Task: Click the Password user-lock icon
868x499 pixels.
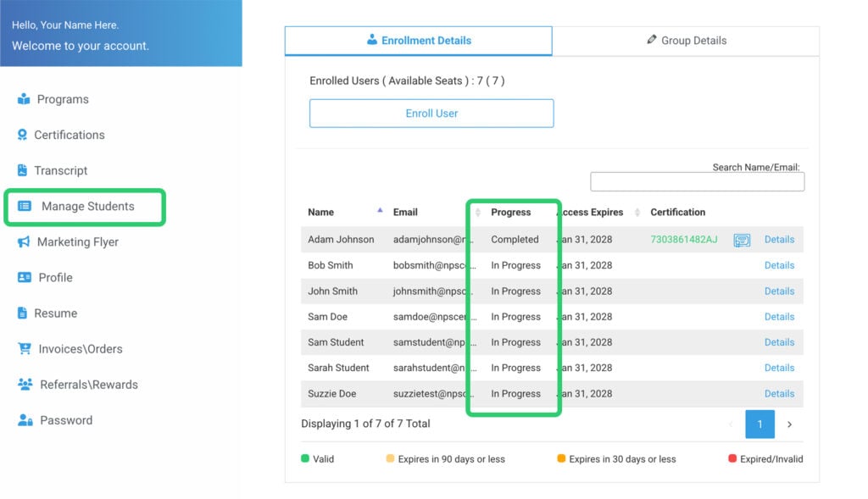Action: pyautogui.click(x=25, y=420)
